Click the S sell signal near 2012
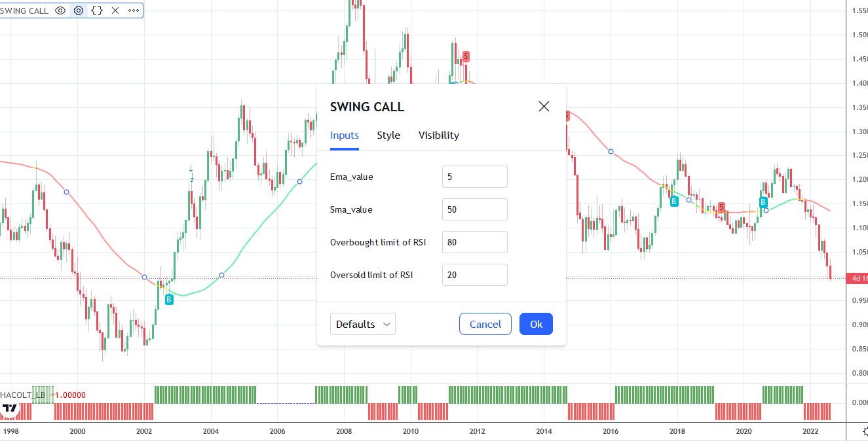 (x=466, y=56)
